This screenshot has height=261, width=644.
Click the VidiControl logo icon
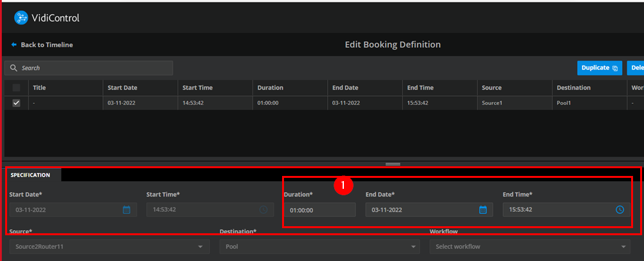point(21,18)
